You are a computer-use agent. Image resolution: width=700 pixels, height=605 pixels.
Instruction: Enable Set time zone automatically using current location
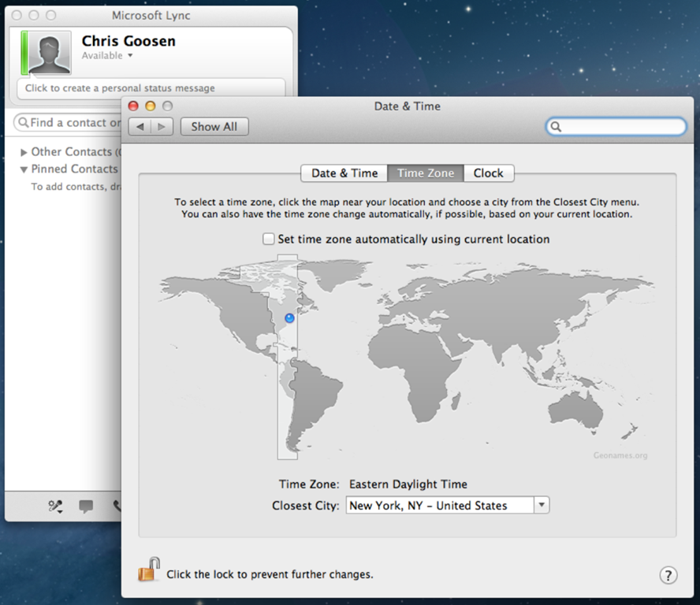click(268, 239)
